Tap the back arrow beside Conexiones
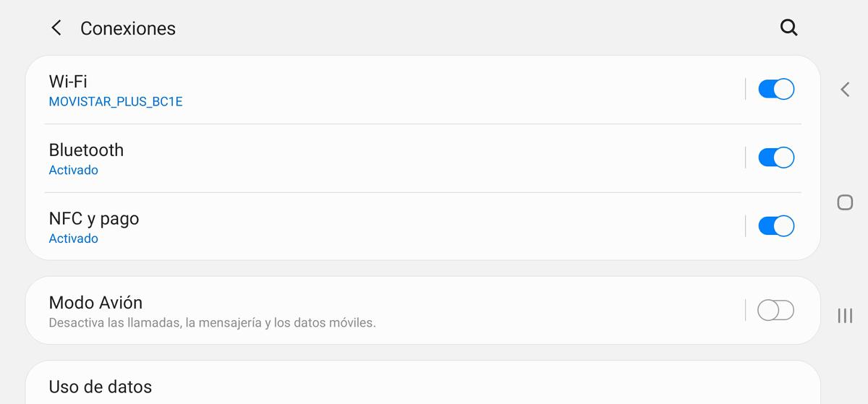 point(56,28)
